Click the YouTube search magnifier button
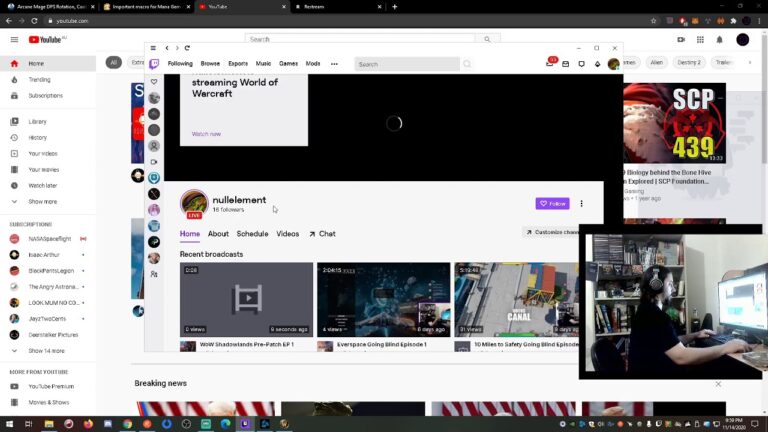 click(487, 39)
